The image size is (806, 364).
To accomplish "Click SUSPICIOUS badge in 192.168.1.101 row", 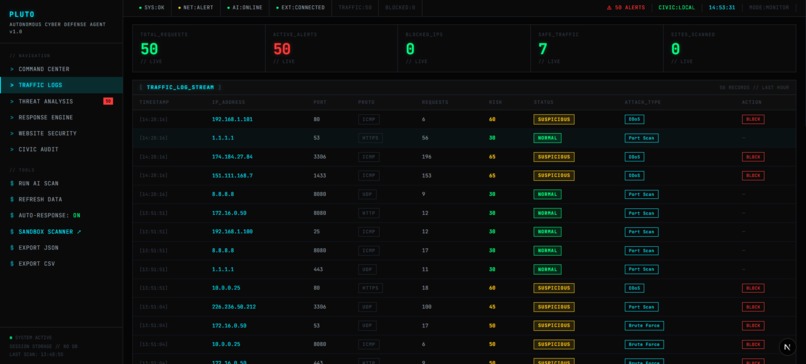I will 554,119.
